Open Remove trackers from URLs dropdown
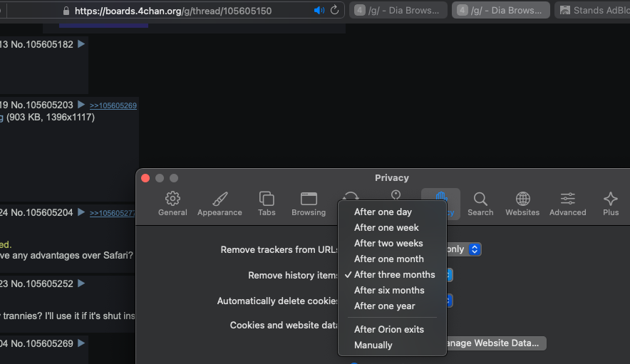Image resolution: width=630 pixels, height=364 pixels. pos(474,249)
